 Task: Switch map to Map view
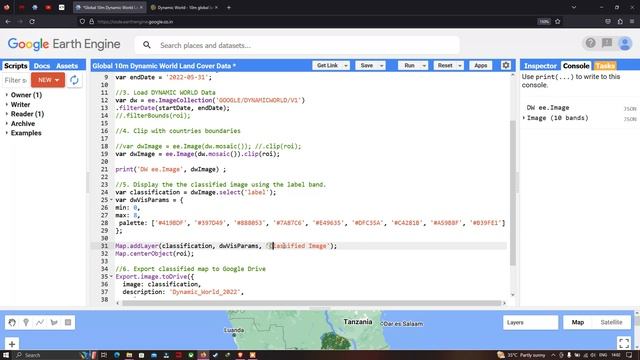coord(578,322)
